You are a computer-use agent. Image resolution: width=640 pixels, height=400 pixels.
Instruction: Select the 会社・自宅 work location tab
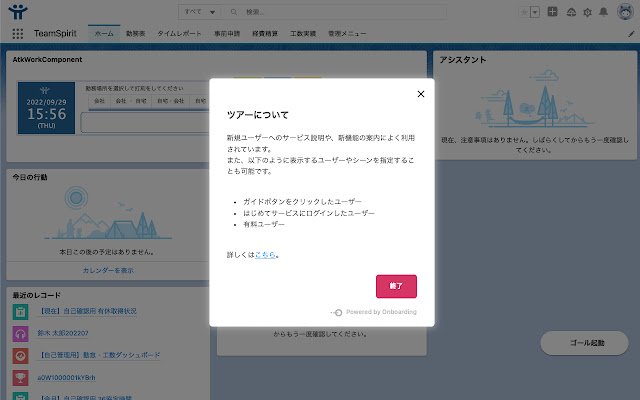click(x=131, y=101)
